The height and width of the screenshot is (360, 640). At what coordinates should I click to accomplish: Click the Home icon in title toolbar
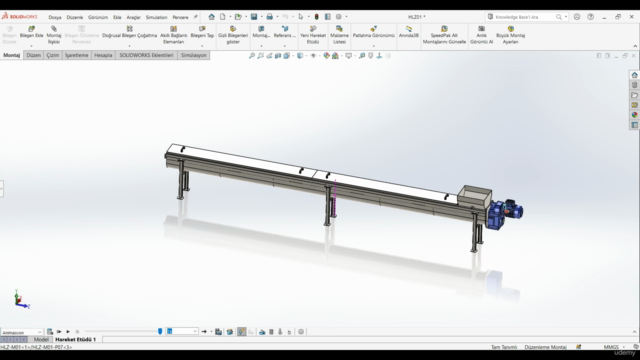tap(211, 17)
